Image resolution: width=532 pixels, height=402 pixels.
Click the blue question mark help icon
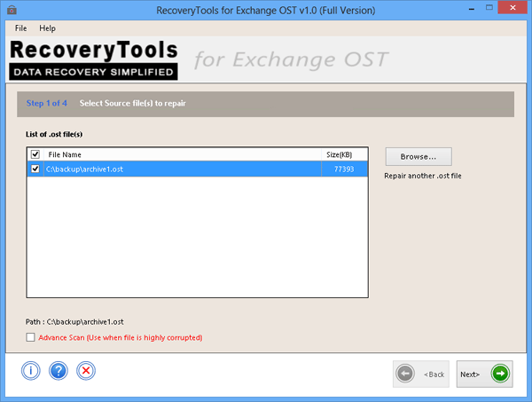(59, 370)
